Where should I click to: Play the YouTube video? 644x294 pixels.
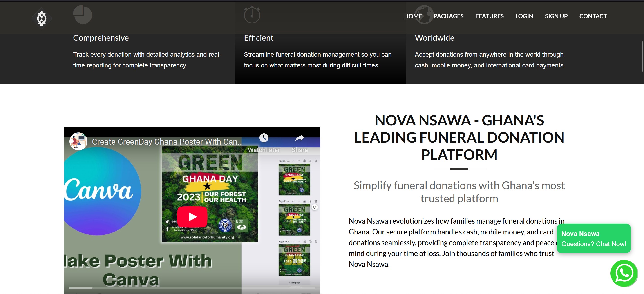click(x=192, y=216)
